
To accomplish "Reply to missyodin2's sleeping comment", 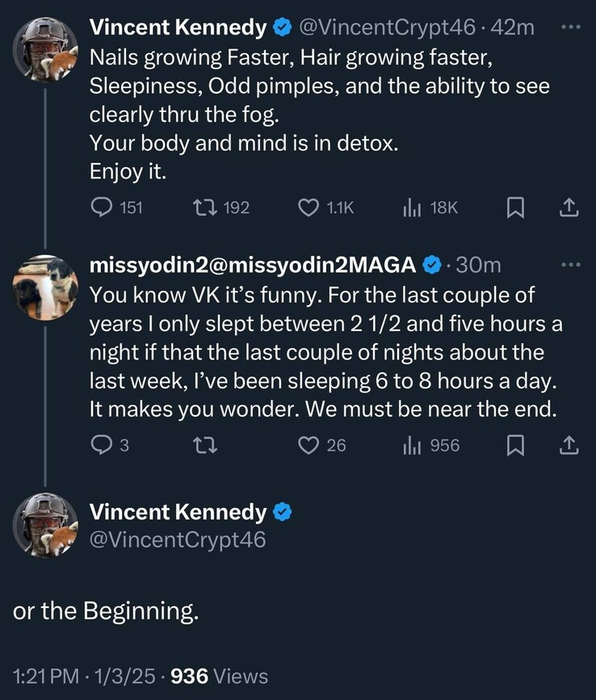I will click(102, 444).
